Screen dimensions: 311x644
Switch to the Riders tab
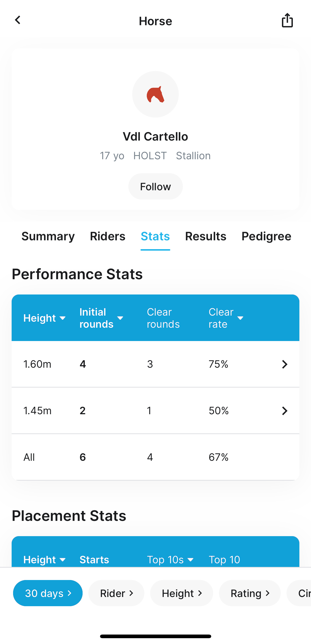pos(107,236)
